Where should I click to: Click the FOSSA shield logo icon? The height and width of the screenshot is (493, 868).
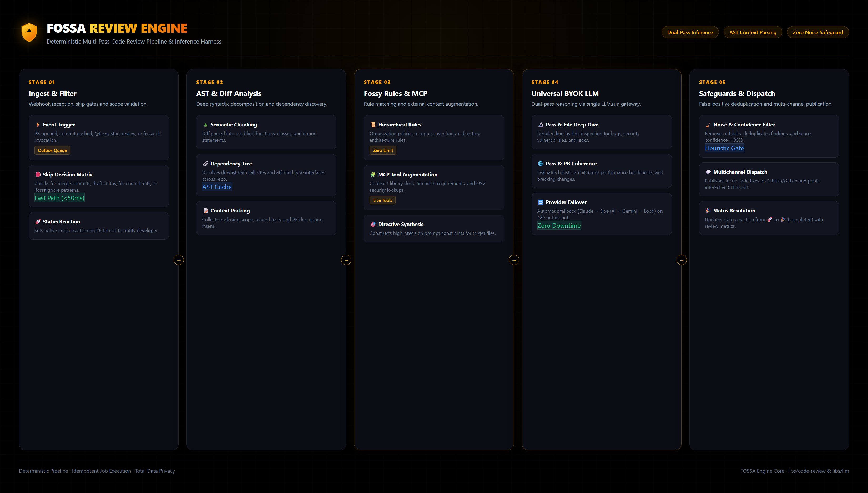pos(29,33)
